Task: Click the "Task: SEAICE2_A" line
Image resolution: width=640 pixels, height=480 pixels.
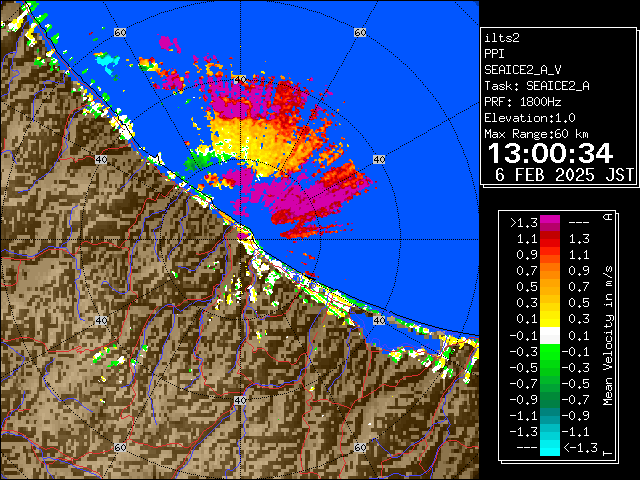Action: (537, 86)
